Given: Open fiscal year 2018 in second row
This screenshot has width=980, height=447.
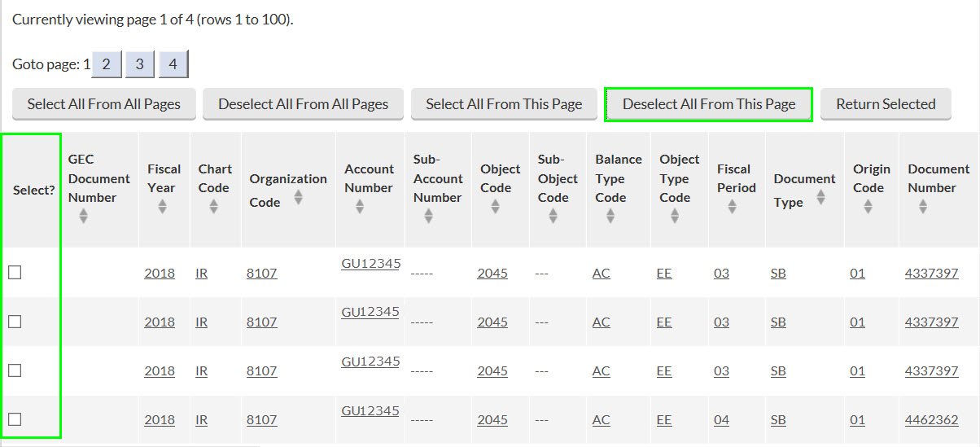Looking at the screenshot, I should point(160,322).
